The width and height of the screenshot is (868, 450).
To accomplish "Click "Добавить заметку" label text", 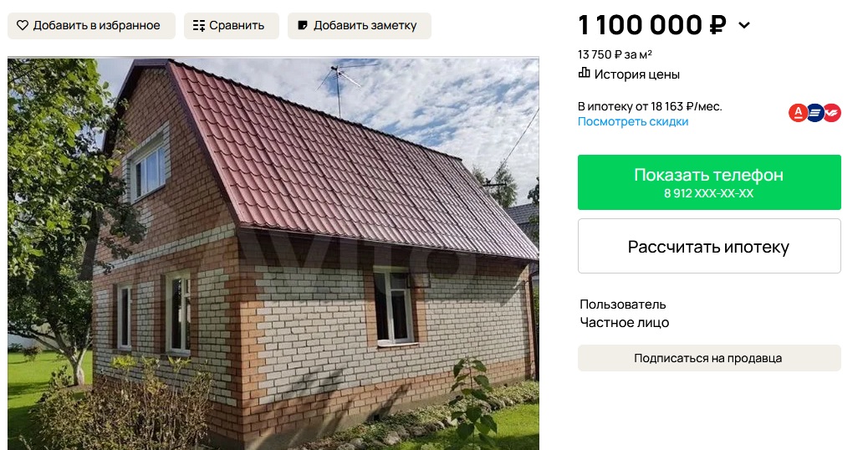I will (365, 26).
